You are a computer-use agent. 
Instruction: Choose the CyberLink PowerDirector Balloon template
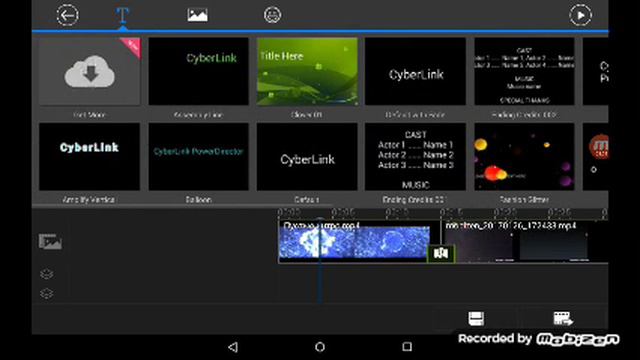[x=198, y=157]
